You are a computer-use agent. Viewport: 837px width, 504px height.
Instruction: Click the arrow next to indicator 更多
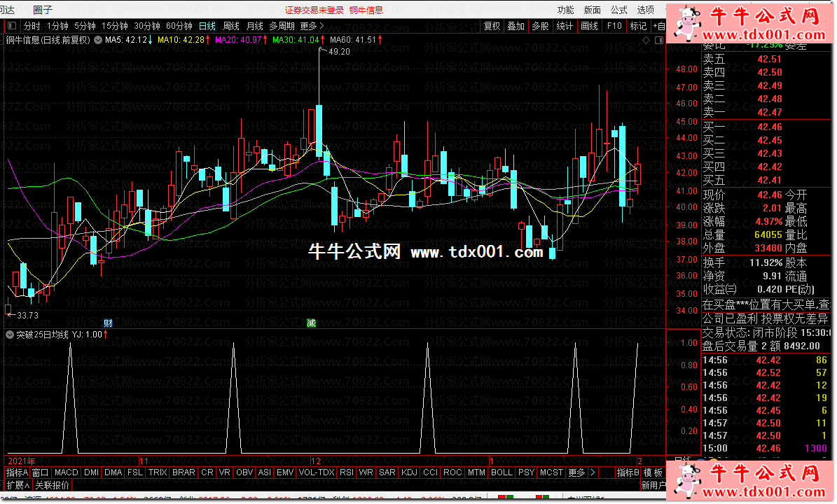pyautogui.click(x=594, y=472)
